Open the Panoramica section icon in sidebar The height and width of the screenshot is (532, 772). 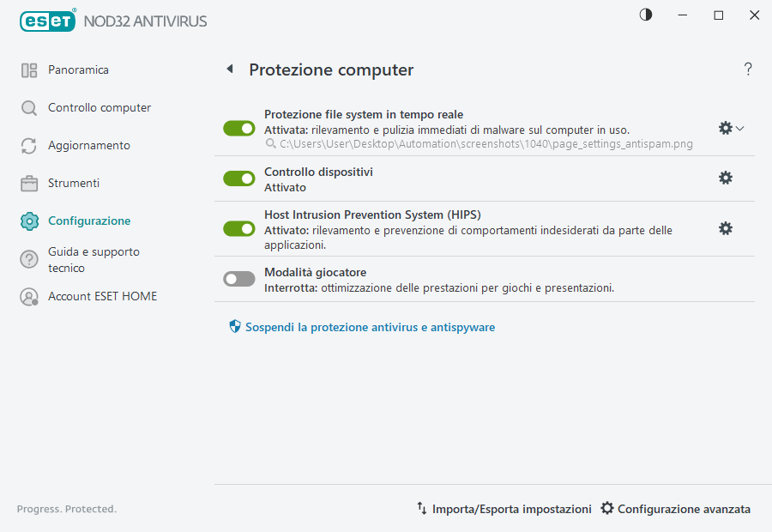pyautogui.click(x=29, y=70)
